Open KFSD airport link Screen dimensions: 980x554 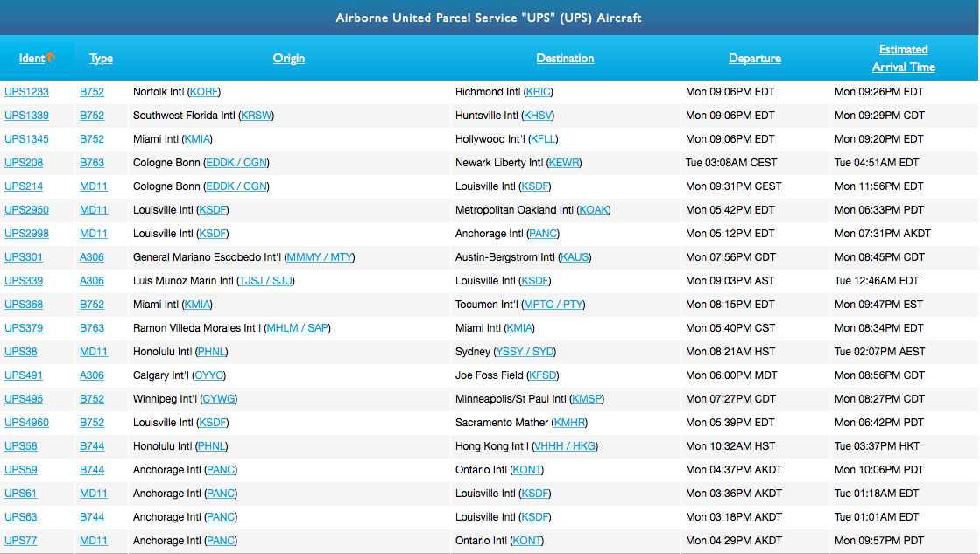point(542,376)
